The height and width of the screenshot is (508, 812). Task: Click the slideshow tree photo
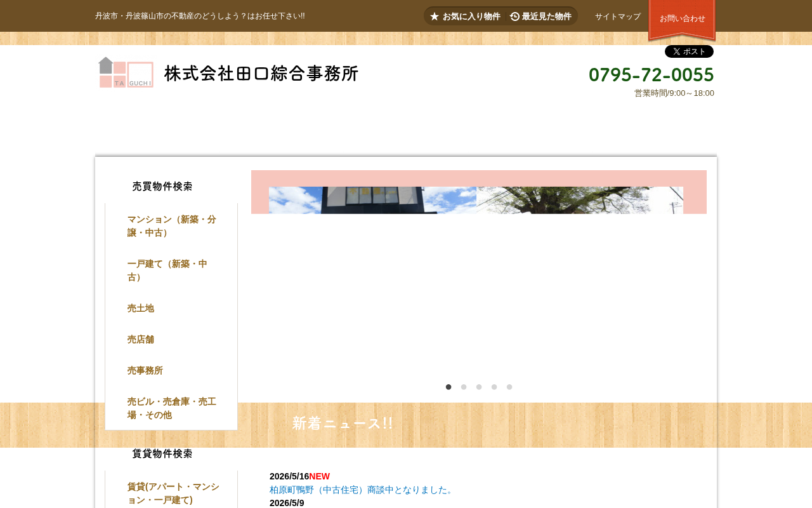click(580, 200)
